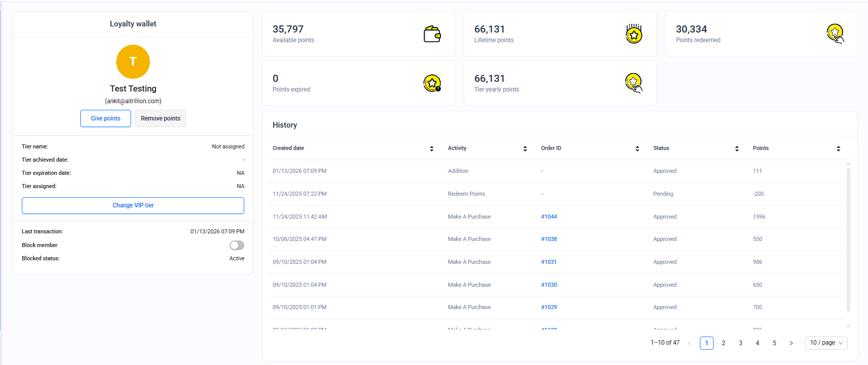
Task: Sort history by Points column
Action: point(838,148)
